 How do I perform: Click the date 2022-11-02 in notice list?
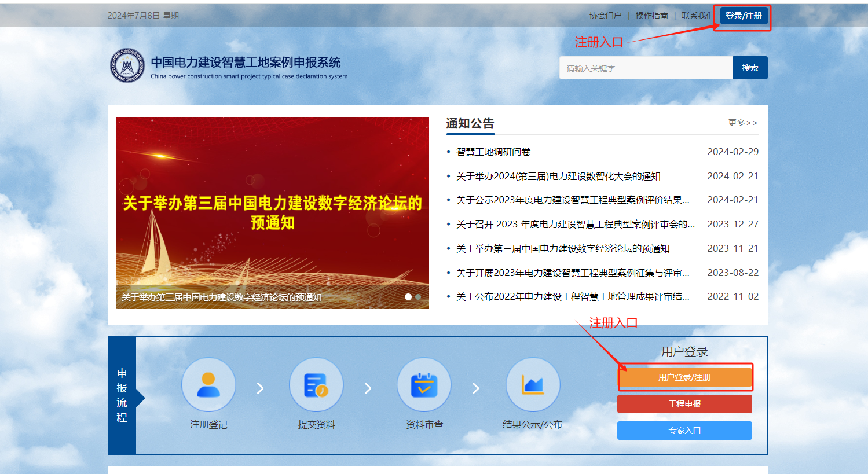pyautogui.click(x=733, y=296)
